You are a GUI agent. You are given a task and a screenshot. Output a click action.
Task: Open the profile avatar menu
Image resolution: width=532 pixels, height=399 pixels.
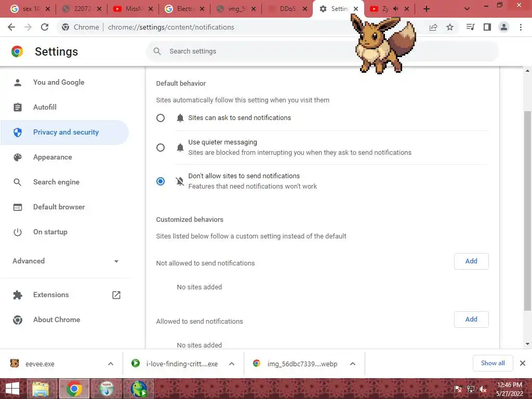504,27
